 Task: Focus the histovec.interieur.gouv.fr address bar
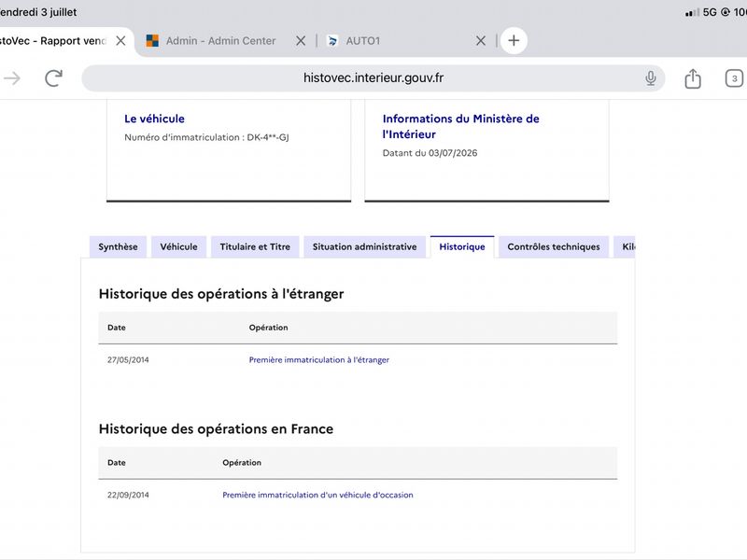[373, 78]
